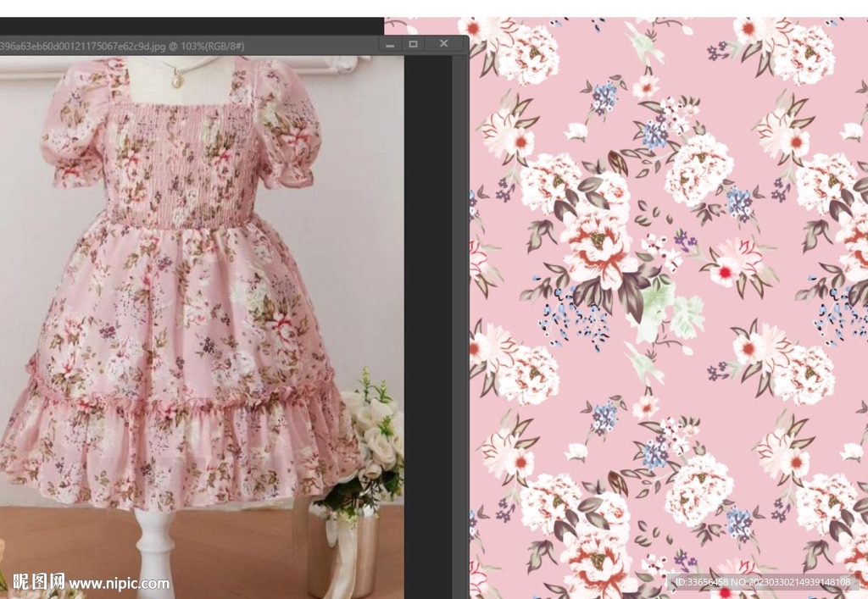Click the document title ending in e62c9d.jpg @ 103%(RGB/8#)

pos(122,46)
